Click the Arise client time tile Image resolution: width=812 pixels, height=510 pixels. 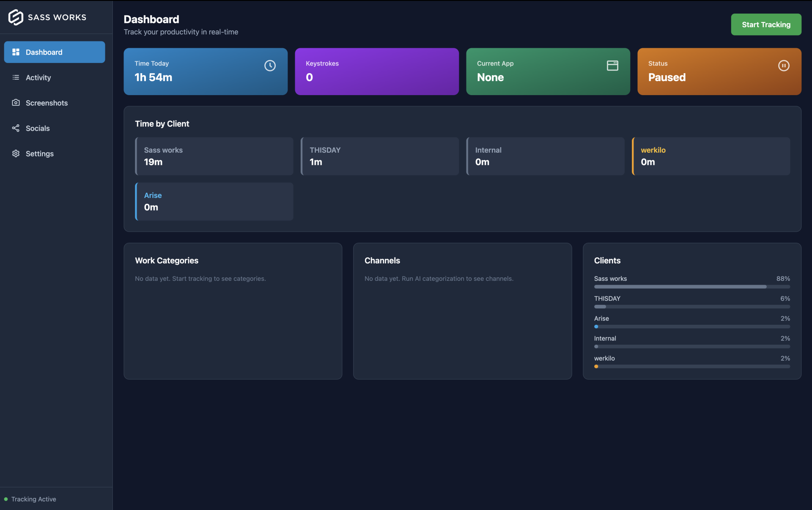pos(214,201)
